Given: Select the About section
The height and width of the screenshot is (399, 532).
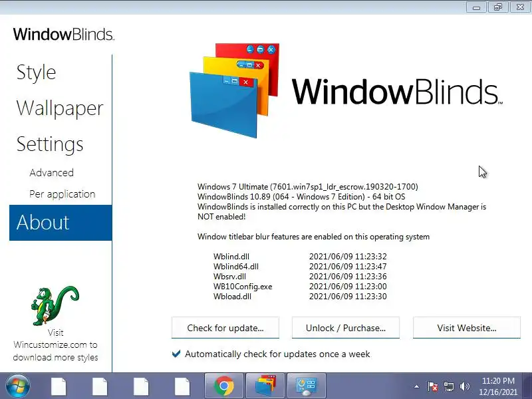Looking at the screenshot, I should 61,223.
